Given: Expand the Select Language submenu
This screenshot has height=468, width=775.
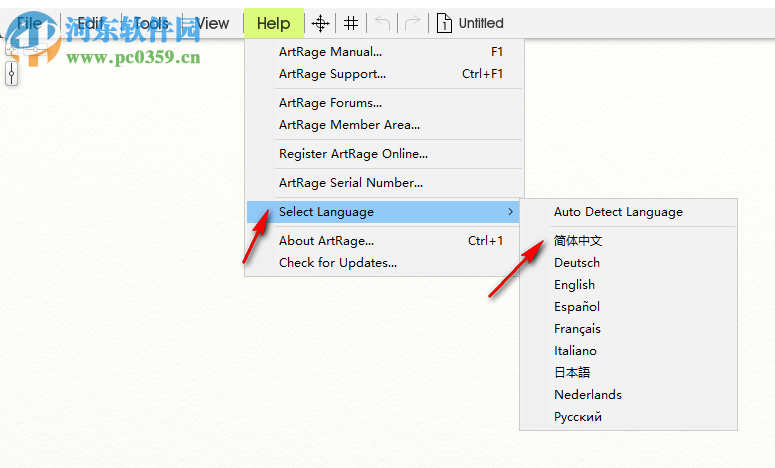Looking at the screenshot, I should [x=383, y=212].
